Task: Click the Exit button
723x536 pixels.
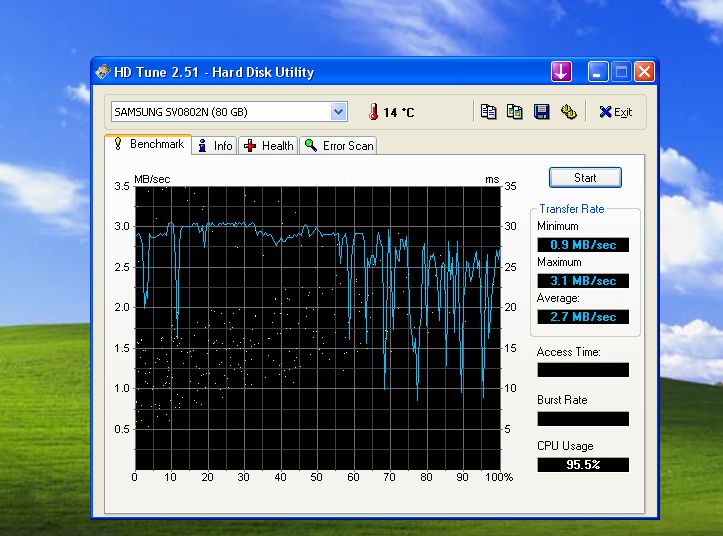Action: coord(616,112)
